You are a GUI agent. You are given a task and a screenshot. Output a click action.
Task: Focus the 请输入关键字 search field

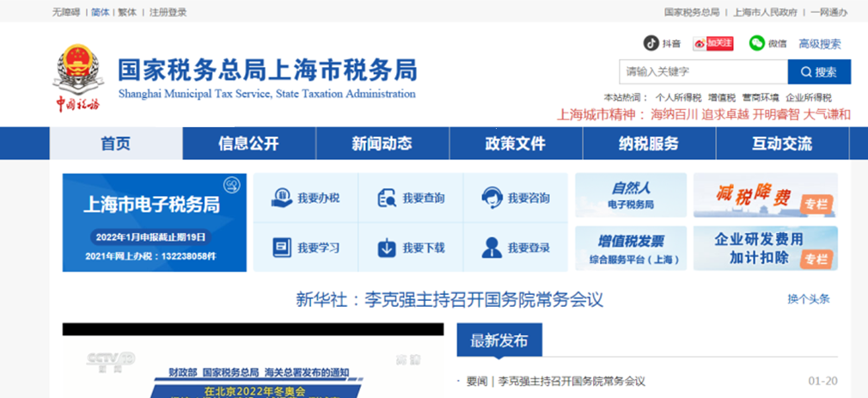703,72
